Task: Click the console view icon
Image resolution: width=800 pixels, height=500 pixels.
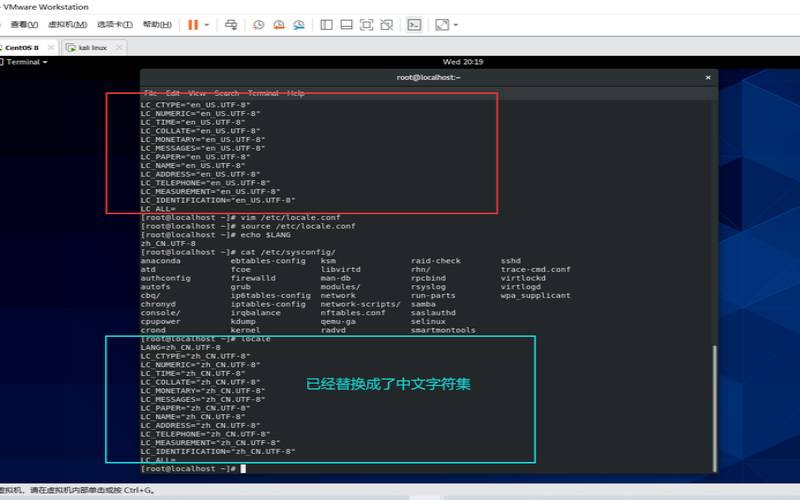Action: (414, 24)
